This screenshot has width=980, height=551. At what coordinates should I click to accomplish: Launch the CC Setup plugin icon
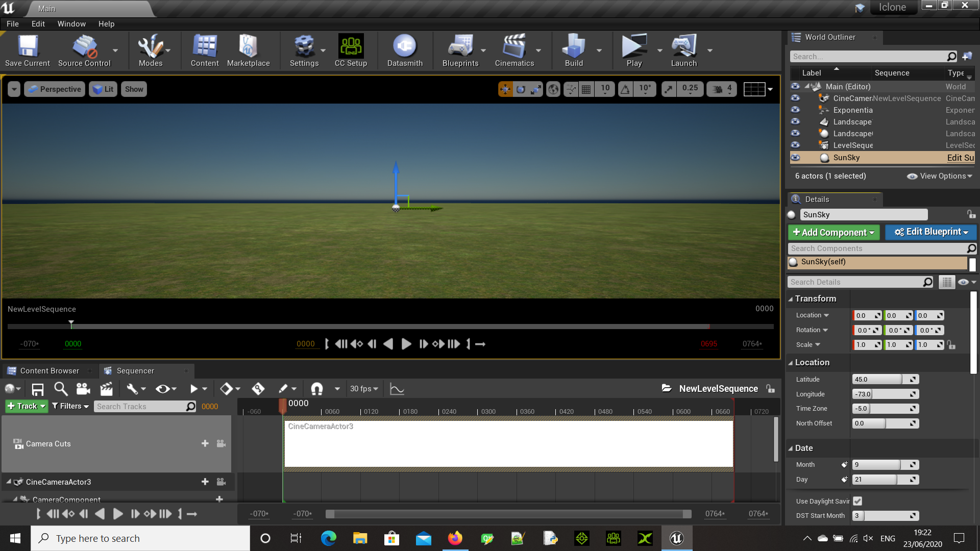(x=351, y=51)
